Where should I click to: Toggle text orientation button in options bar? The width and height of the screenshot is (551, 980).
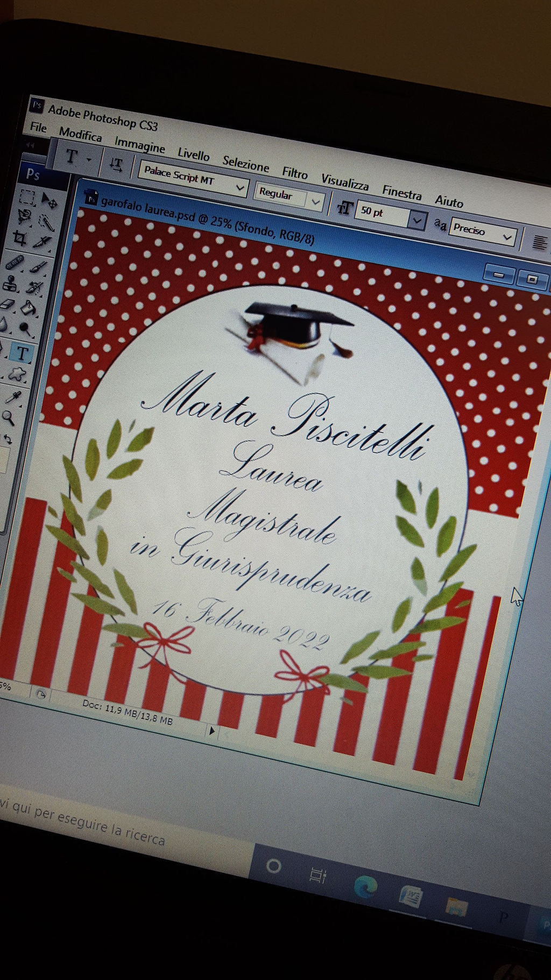tap(116, 164)
